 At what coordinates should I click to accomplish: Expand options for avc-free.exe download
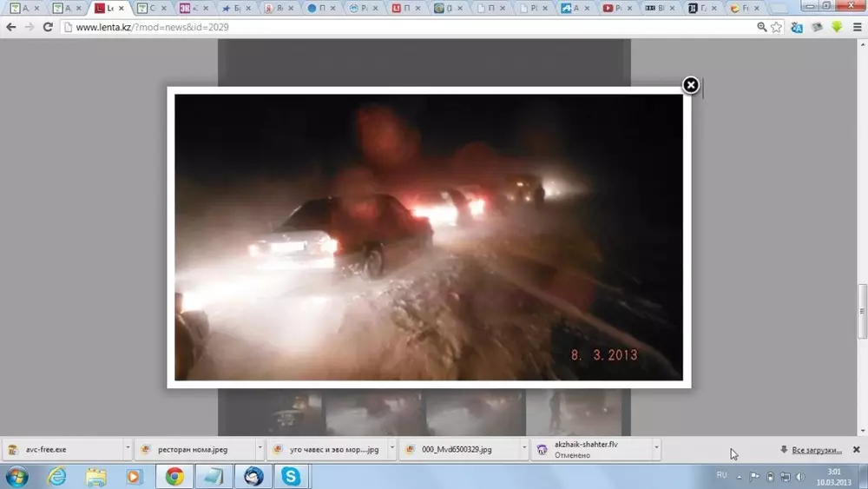click(128, 449)
